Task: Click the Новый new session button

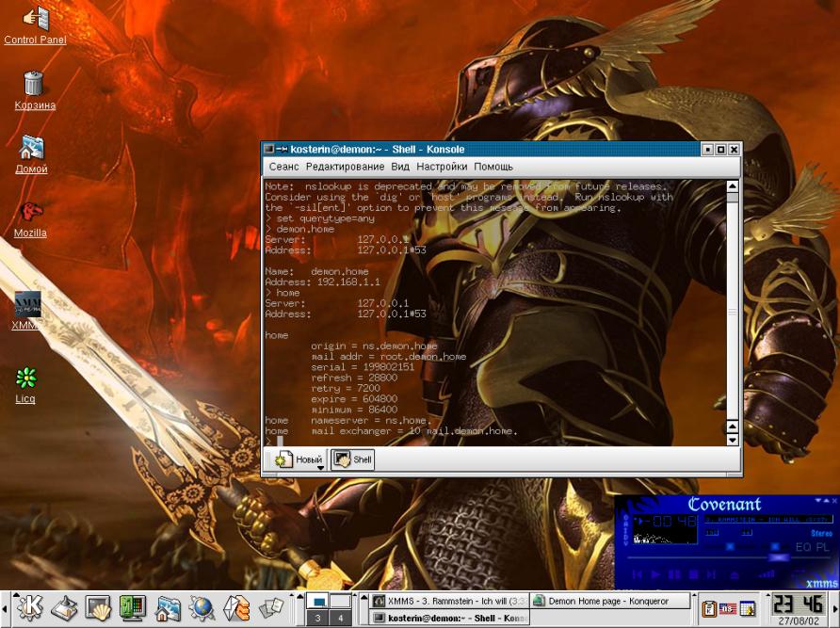Action: [x=298, y=459]
